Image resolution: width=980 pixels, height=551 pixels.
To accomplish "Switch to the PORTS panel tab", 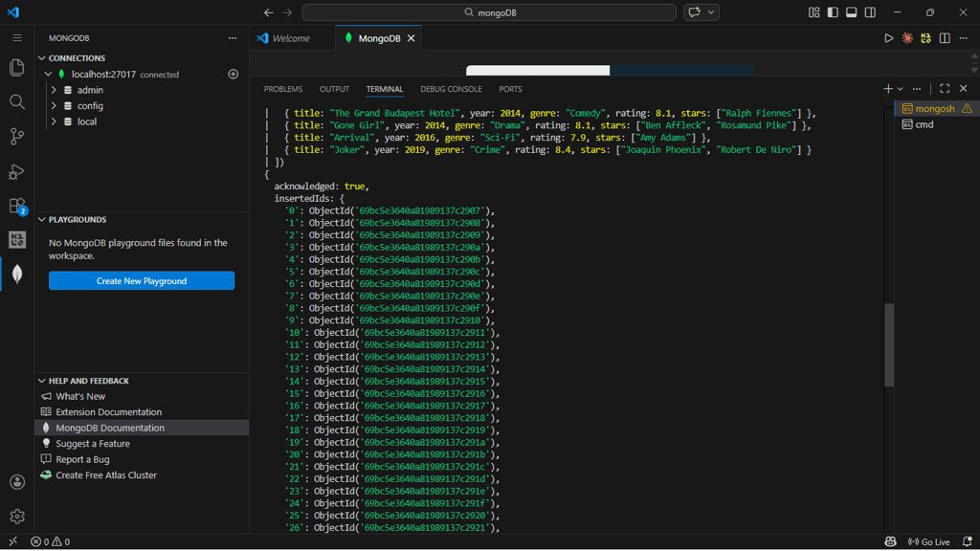I will 510,89.
